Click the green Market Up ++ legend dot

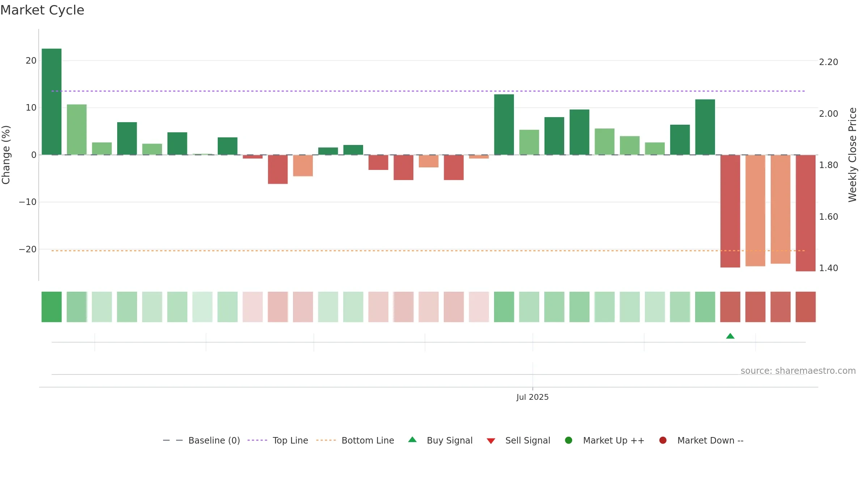(x=569, y=440)
